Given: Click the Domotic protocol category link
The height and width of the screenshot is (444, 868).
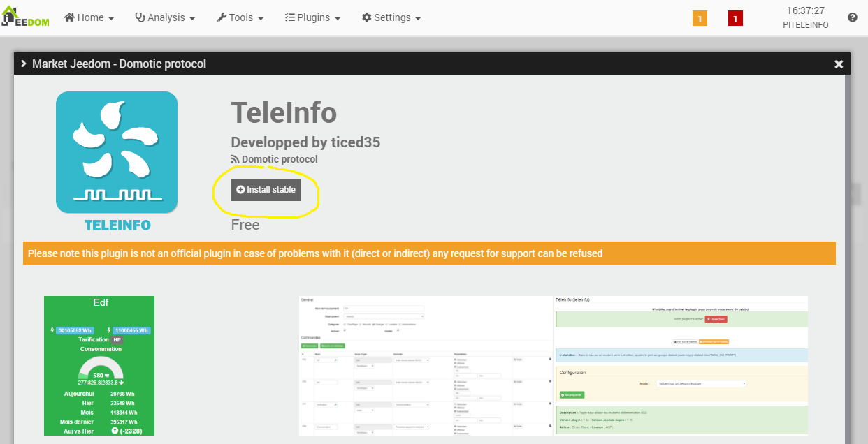Looking at the screenshot, I should [279, 159].
